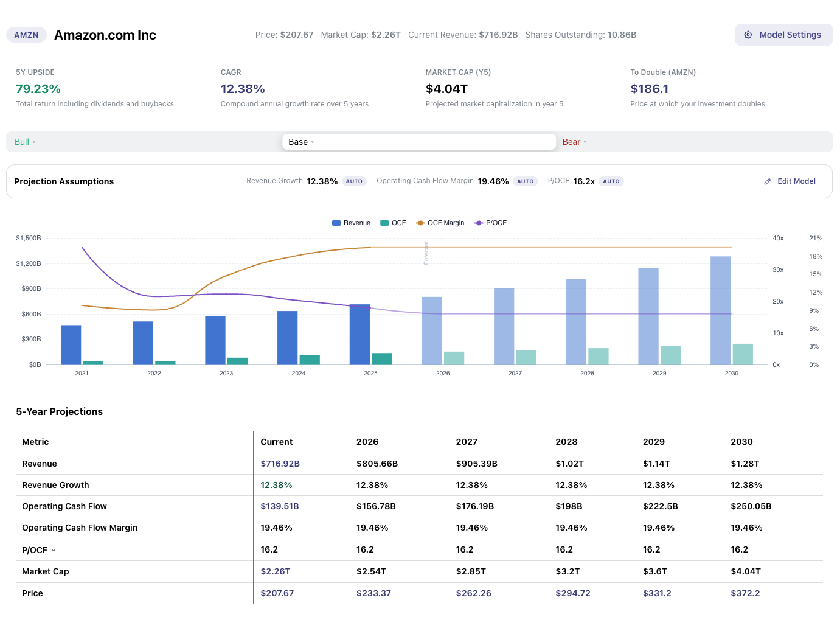Image resolution: width=840 pixels, height=631 pixels.
Task: Expand the P/OCF row chevron in projections
Action: (x=52, y=549)
